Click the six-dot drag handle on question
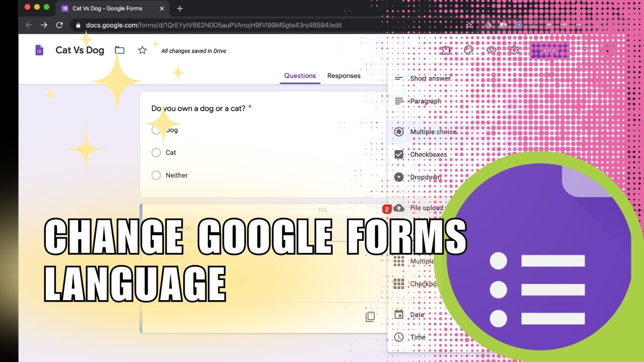 click(x=323, y=210)
